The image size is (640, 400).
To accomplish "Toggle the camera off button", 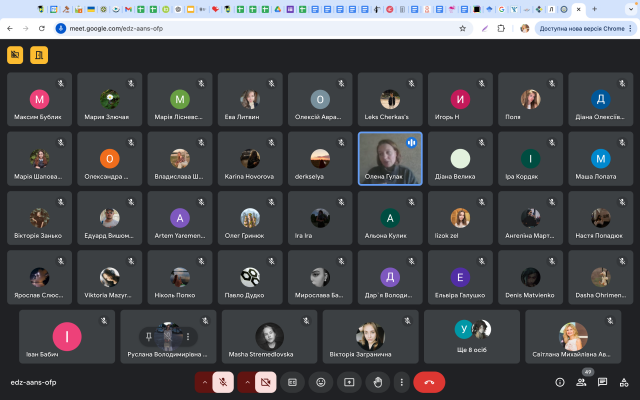I will (x=265, y=382).
